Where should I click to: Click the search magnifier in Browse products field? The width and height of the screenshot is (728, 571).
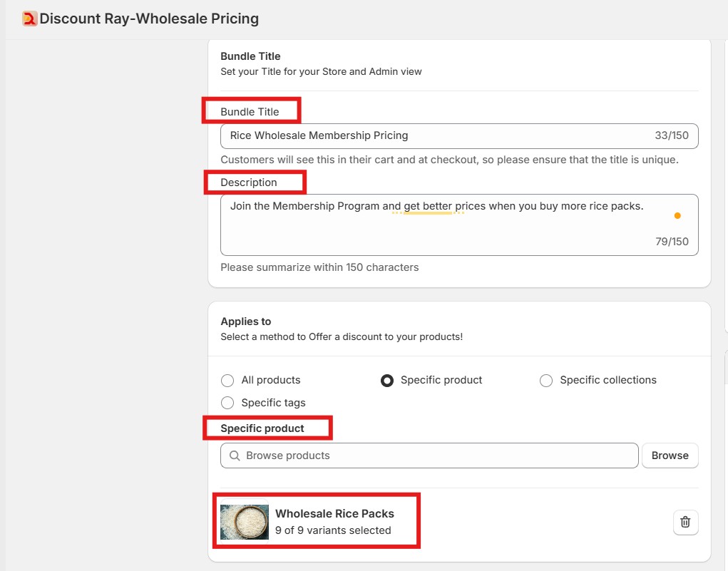pyautogui.click(x=235, y=455)
